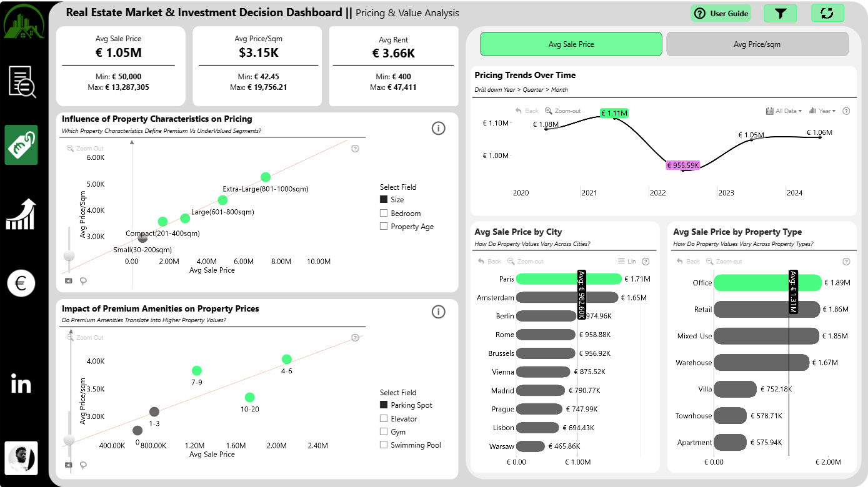Screen dimensions: 868x487
Task: Switch to the Avg Price/sqm tab
Action: 757,44
